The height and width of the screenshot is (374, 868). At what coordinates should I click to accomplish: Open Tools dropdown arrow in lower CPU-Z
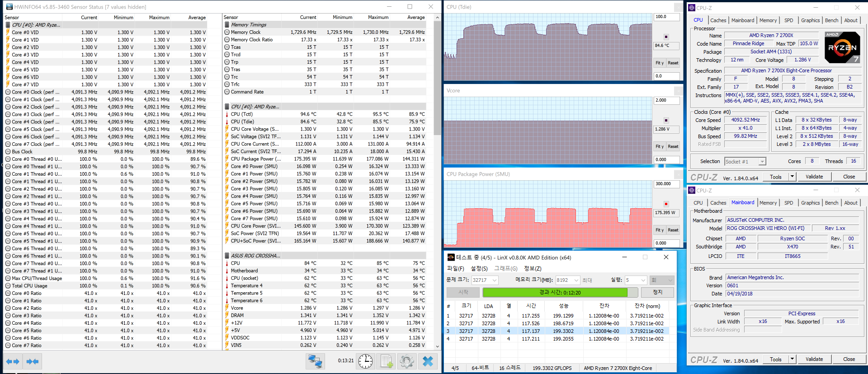tap(792, 359)
